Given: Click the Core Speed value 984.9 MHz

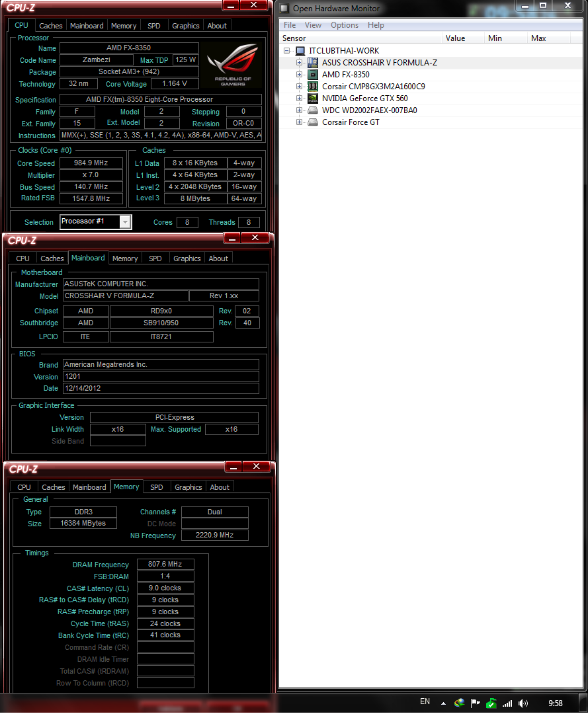Looking at the screenshot, I should tap(91, 163).
